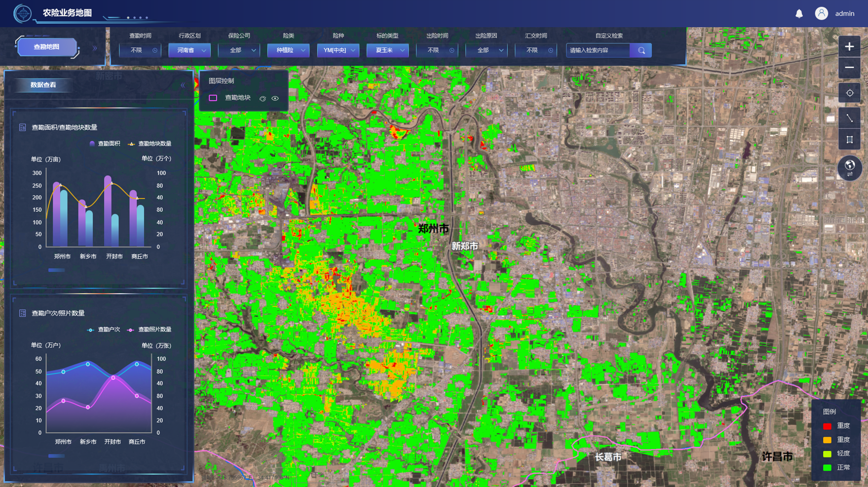Click the notification bell icon
Image resolution: width=868 pixels, height=487 pixels.
click(x=799, y=14)
